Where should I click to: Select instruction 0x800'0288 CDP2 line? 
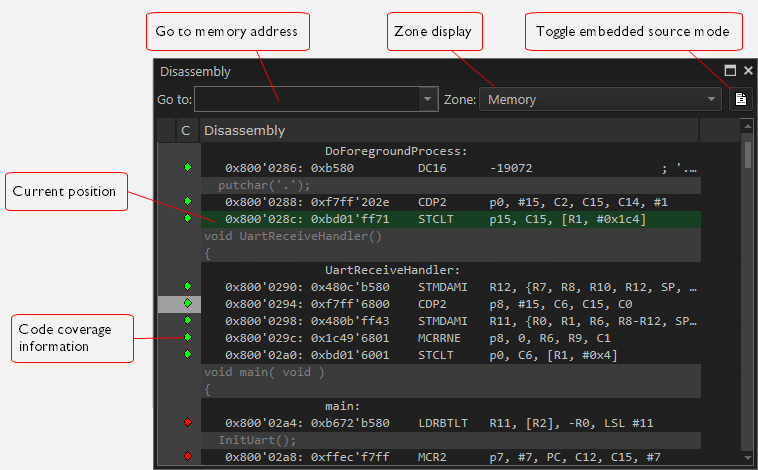tap(451, 202)
